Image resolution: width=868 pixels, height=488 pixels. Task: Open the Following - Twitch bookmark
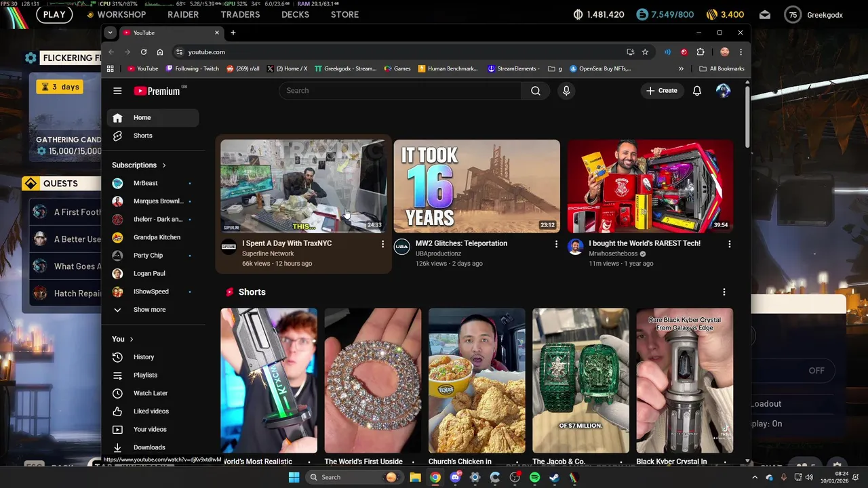pos(192,68)
